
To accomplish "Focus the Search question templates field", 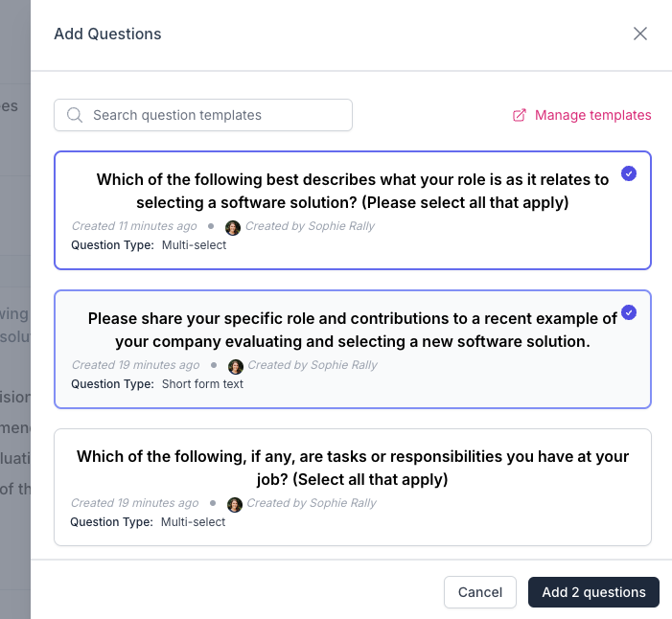I will click(x=216, y=116).
